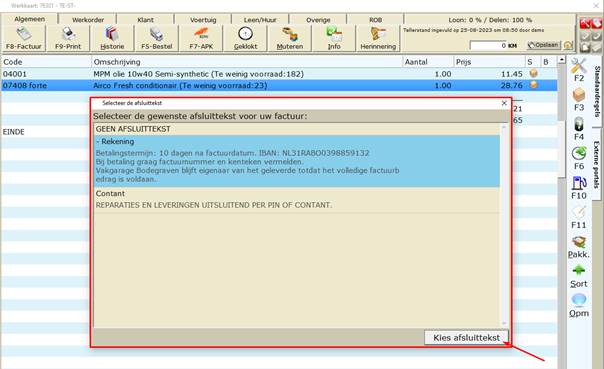Viewport: 604px width, 369px height.
Task: Open the Standaardregels vertical tab
Action: (x=597, y=91)
